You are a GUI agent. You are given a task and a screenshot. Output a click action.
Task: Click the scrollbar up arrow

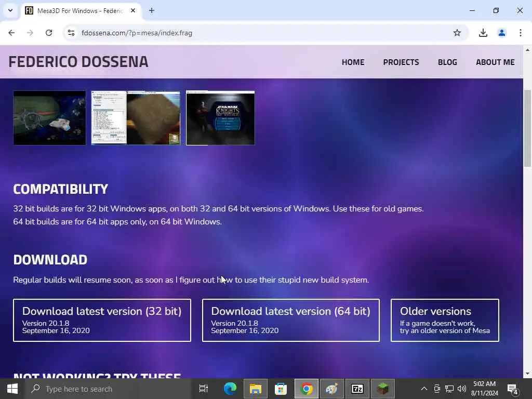(x=528, y=50)
